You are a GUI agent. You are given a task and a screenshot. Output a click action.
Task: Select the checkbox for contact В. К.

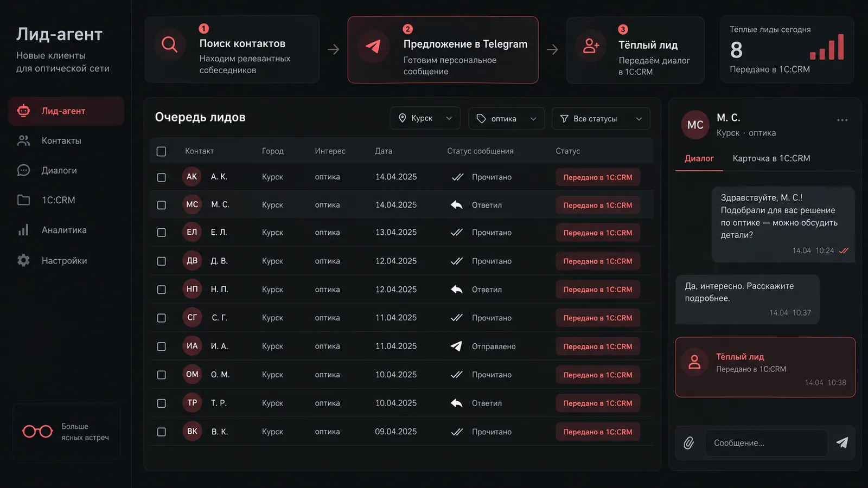coord(161,432)
